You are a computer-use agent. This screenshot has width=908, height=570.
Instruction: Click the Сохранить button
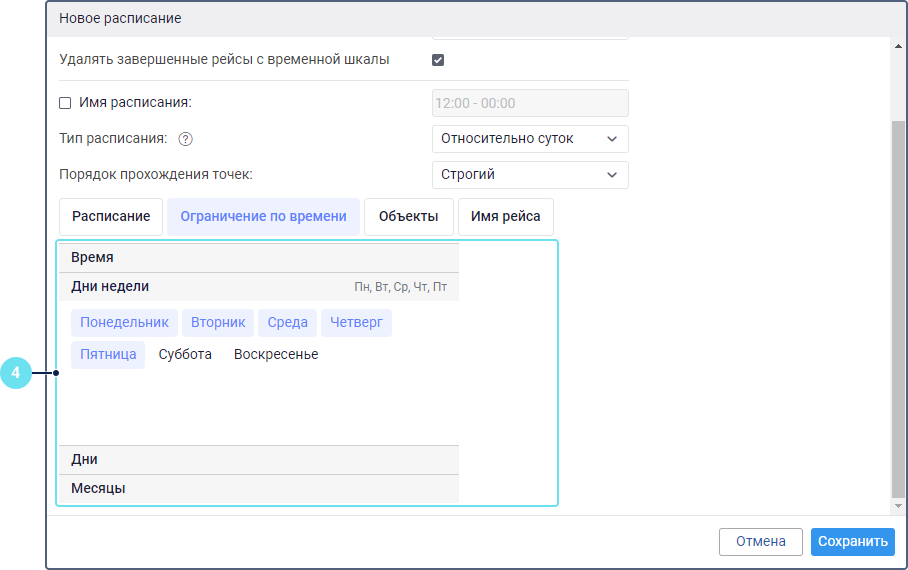(852, 542)
